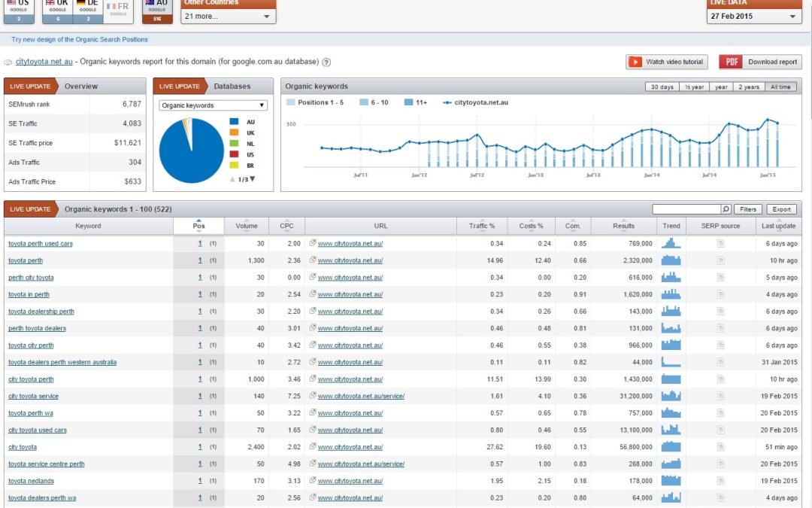This screenshot has height=508, width=812.
Task: Click the Export button
Action: (781, 209)
